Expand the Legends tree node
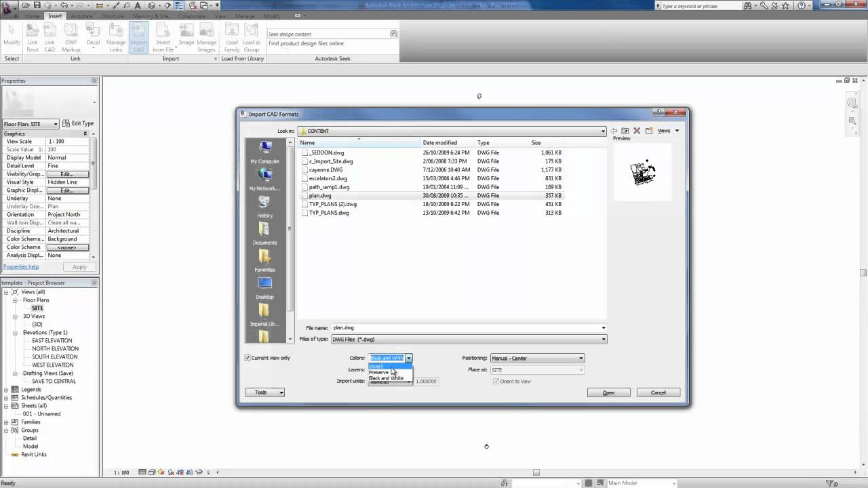The width and height of the screenshot is (868, 488). coord(7,390)
